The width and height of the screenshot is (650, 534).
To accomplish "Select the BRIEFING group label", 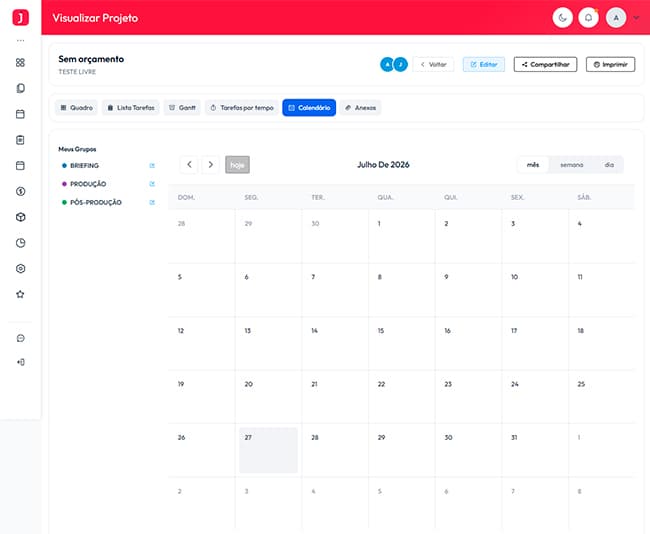I will pyautogui.click(x=85, y=165).
